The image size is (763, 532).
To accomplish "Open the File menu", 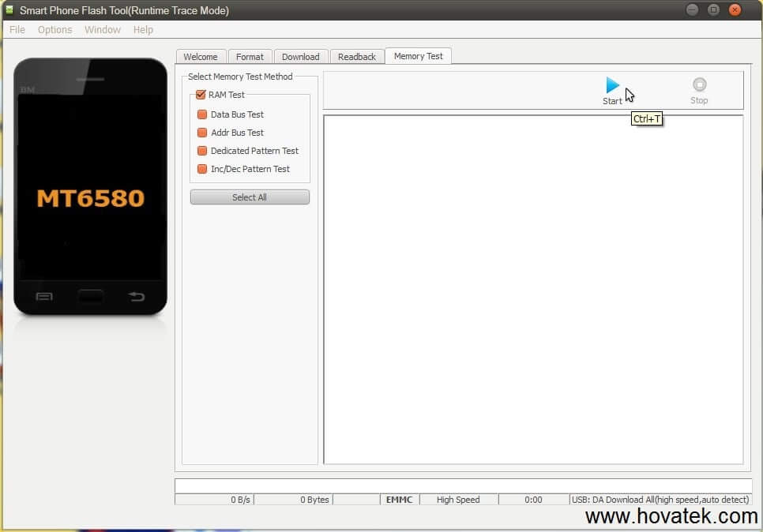I will (x=17, y=29).
